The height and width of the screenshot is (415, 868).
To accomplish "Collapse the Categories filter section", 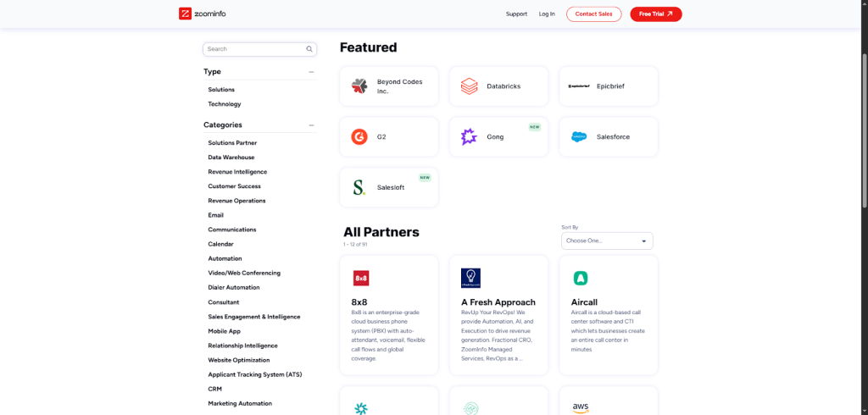I will 311,125.
